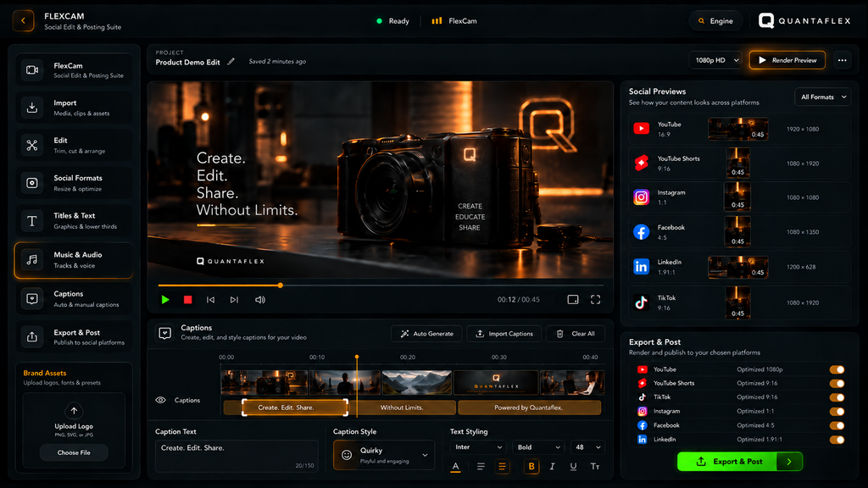Click the Instagram logo in Social Previews
This screenshot has width=868, height=488.
[641, 197]
